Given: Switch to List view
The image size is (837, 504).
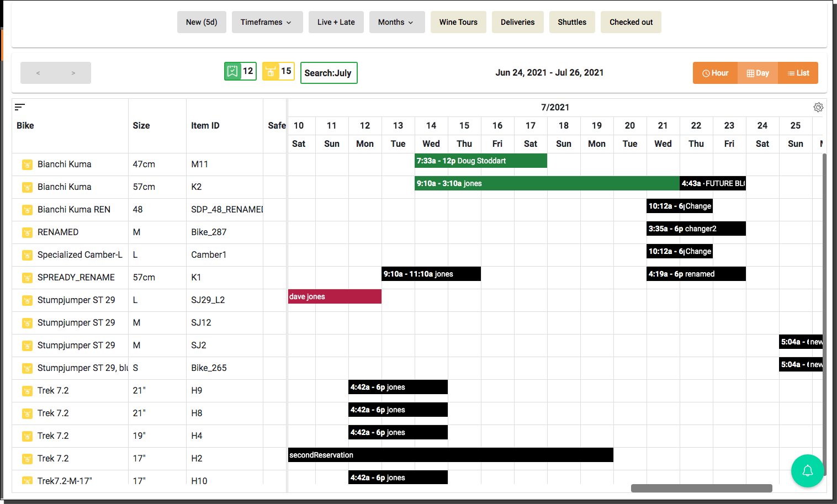Looking at the screenshot, I should (798, 73).
